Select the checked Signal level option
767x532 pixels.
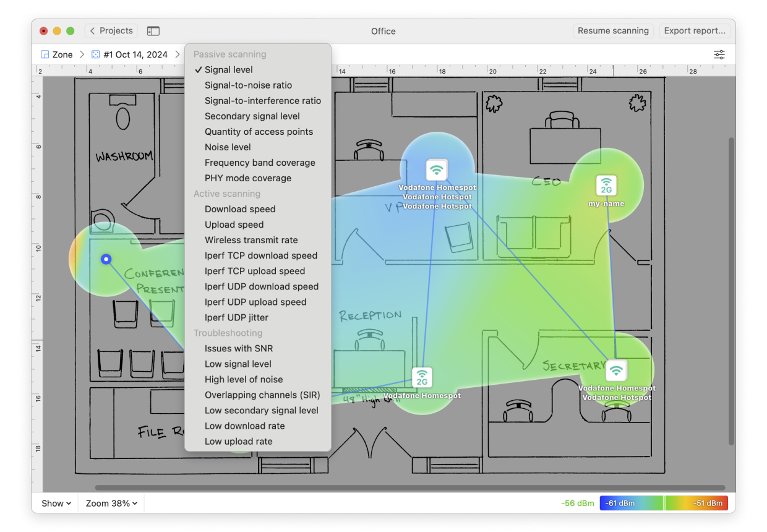(x=228, y=70)
